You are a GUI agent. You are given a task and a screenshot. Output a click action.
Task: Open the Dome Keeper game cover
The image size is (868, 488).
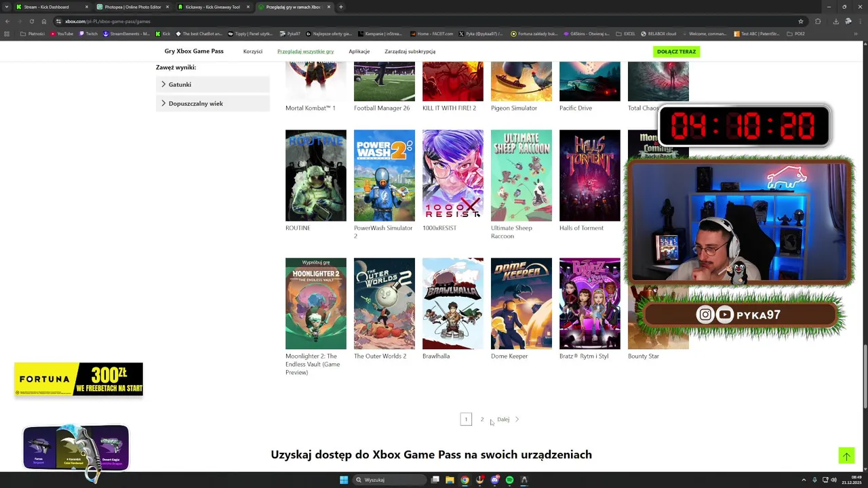(x=521, y=304)
